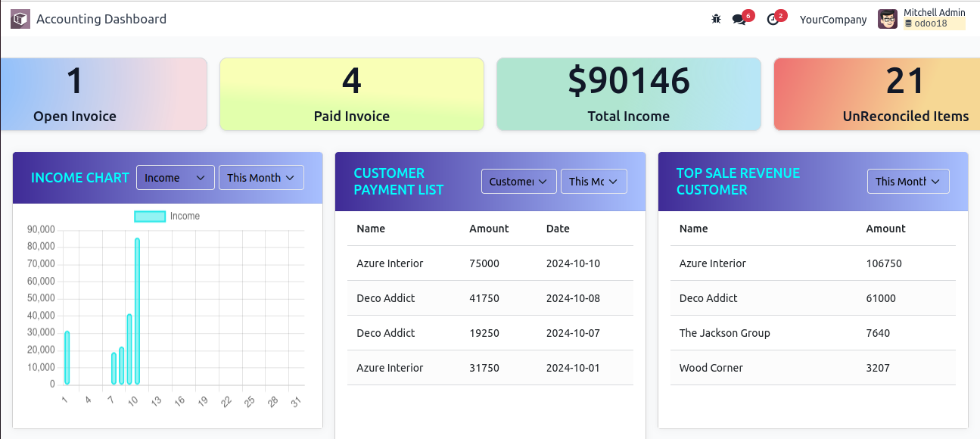Open the activities clock icon
Image resolution: width=980 pixels, height=439 pixels.
click(773, 20)
